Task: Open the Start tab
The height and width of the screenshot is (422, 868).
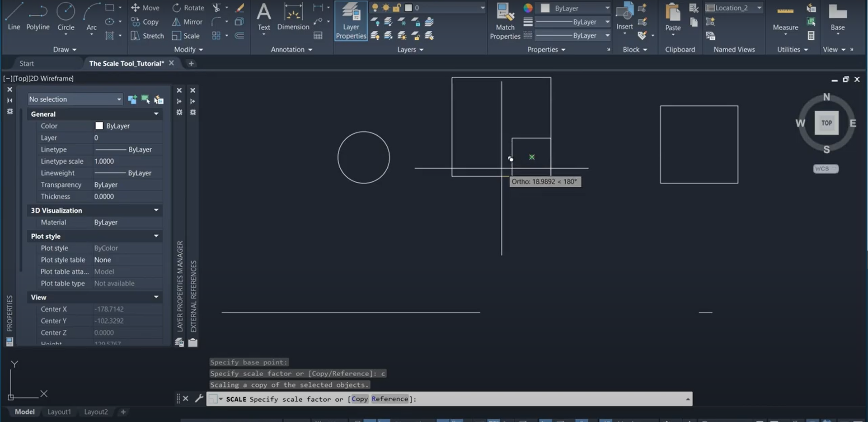Action: point(27,63)
